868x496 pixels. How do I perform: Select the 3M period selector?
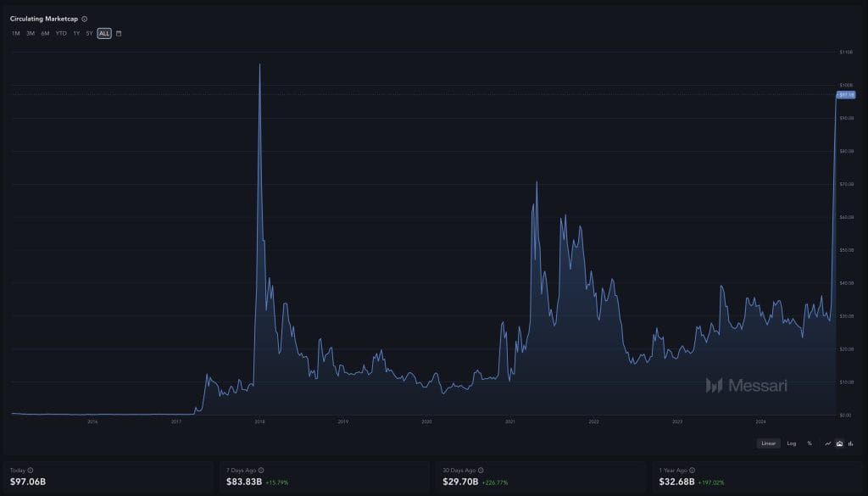tap(31, 33)
